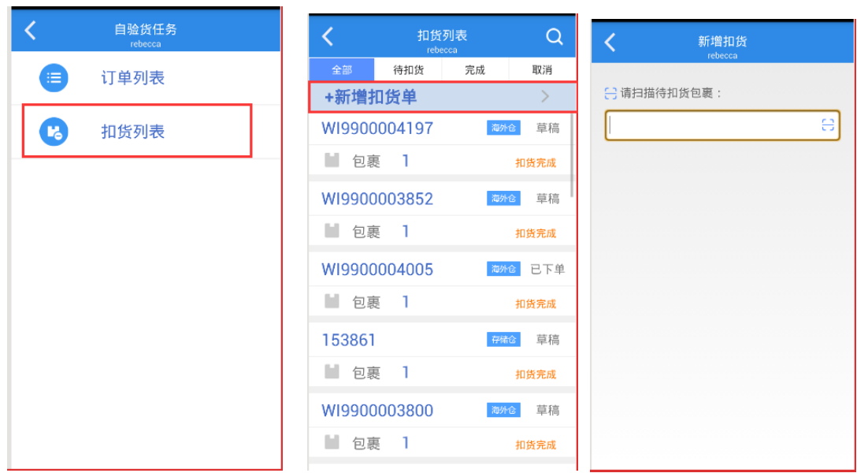Click the scrollbar in the 扣货列表

point(572,155)
